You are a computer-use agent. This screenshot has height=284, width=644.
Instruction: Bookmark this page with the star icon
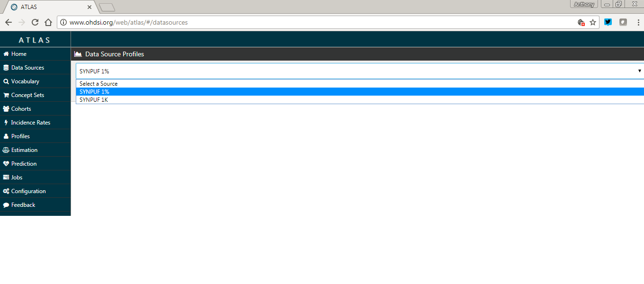click(x=593, y=22)
